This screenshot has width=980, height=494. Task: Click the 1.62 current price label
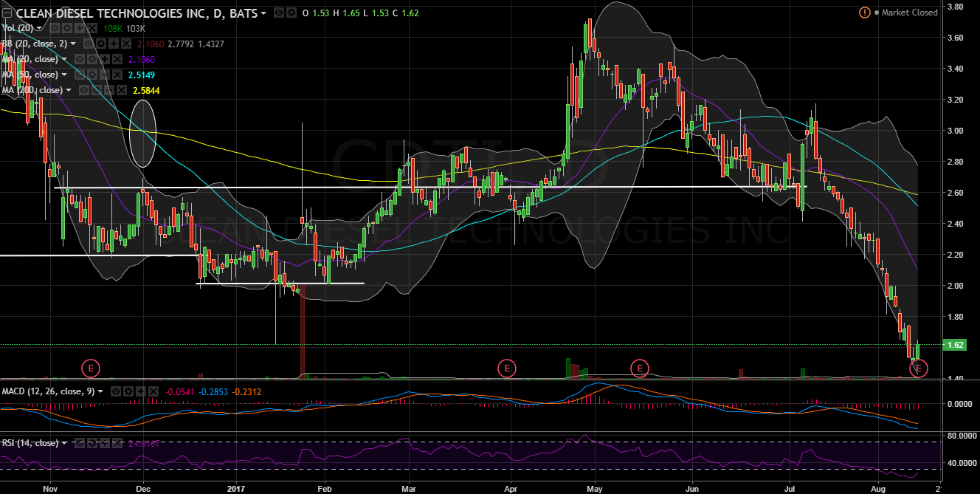pyautogui.click(x=953, y=345)
